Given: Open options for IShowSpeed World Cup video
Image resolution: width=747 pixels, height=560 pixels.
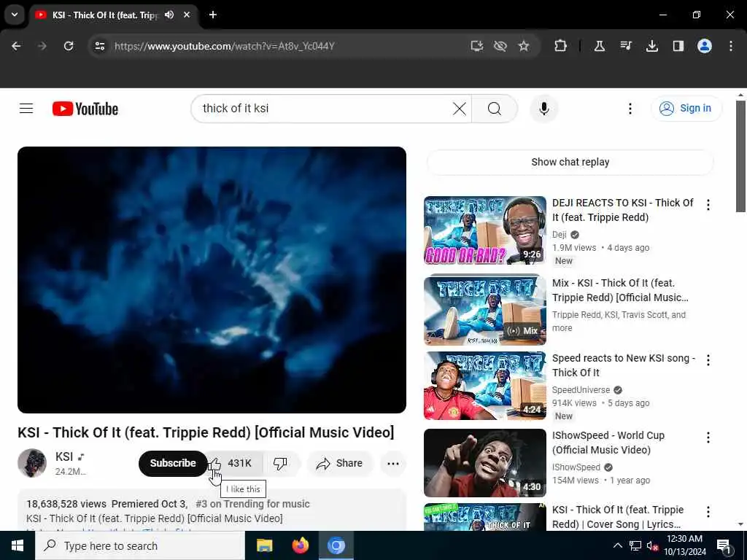Looking at the screenshot, I should 708,437.
